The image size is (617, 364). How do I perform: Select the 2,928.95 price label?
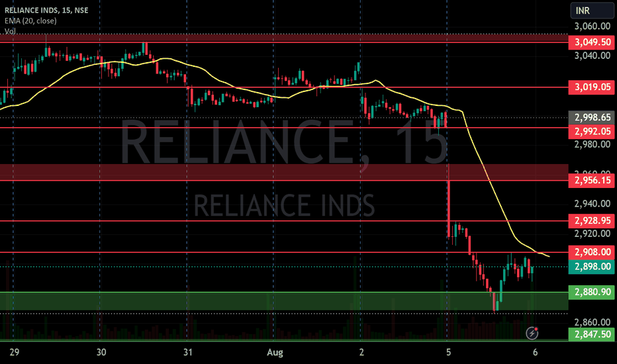click(x=592, y=221)
